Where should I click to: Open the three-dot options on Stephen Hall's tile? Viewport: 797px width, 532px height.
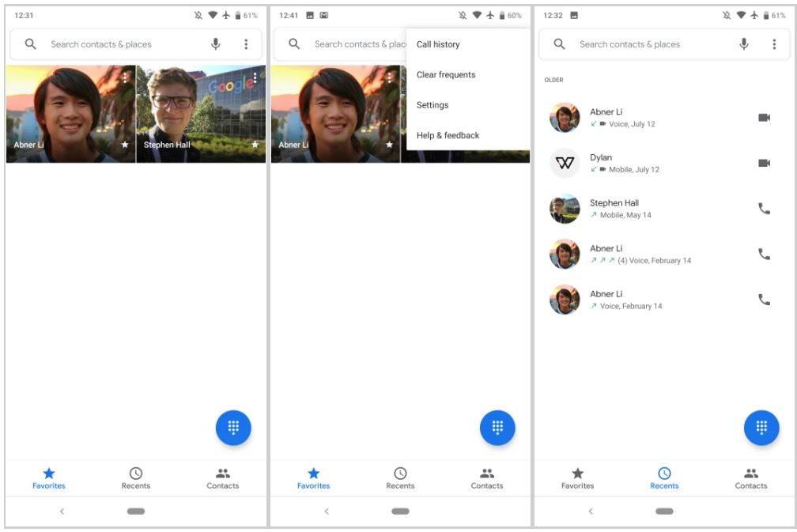click(255, 78)
